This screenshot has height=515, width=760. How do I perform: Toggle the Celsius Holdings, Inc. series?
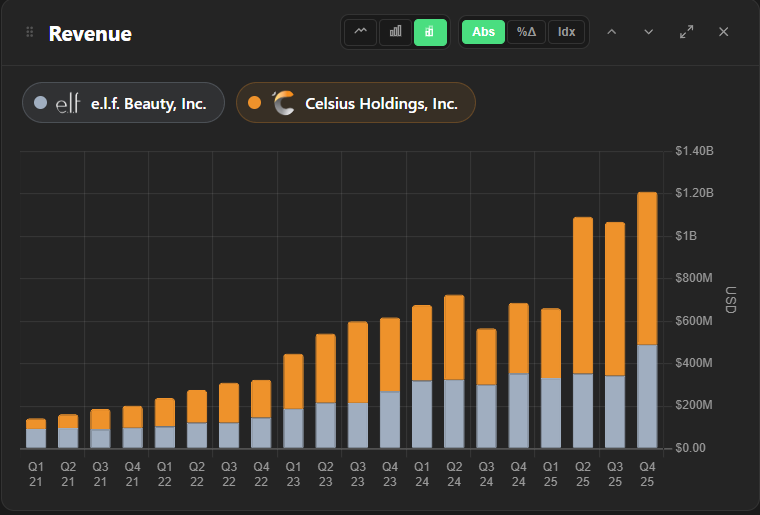[356, 103]
